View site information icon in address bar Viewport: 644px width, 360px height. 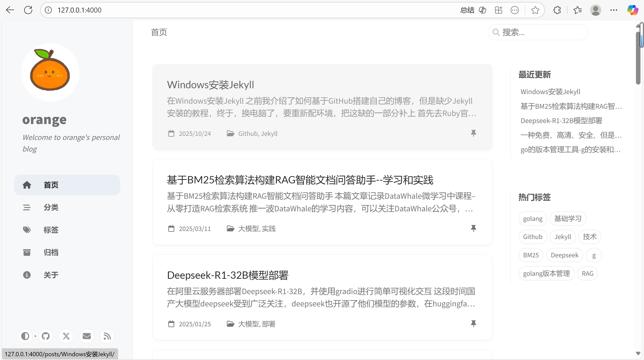pos(48,10)
